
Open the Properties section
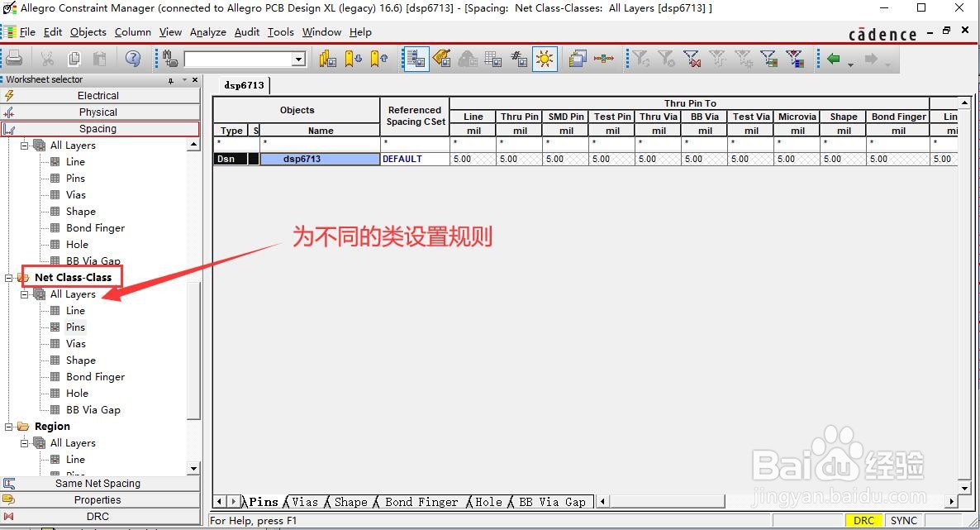tap(100, 500)
